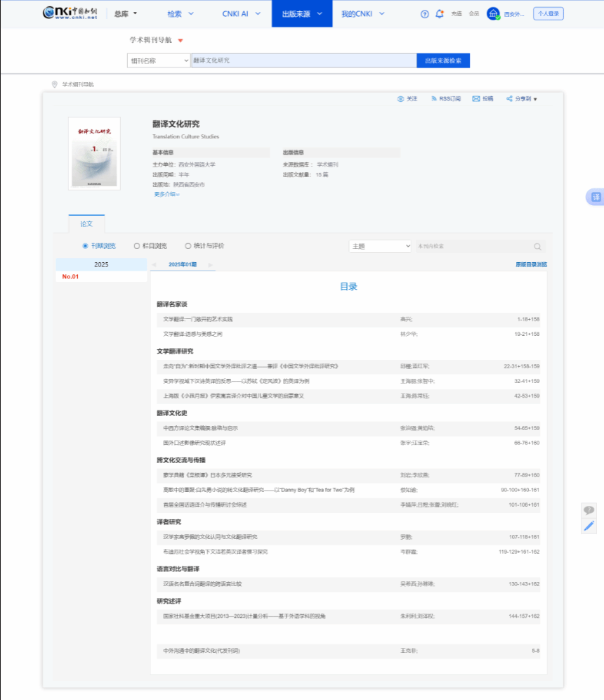The width and height of the screenshot is (604, 700).
Task: Select 统计与评价 radio option
Action: coord(188,246)
